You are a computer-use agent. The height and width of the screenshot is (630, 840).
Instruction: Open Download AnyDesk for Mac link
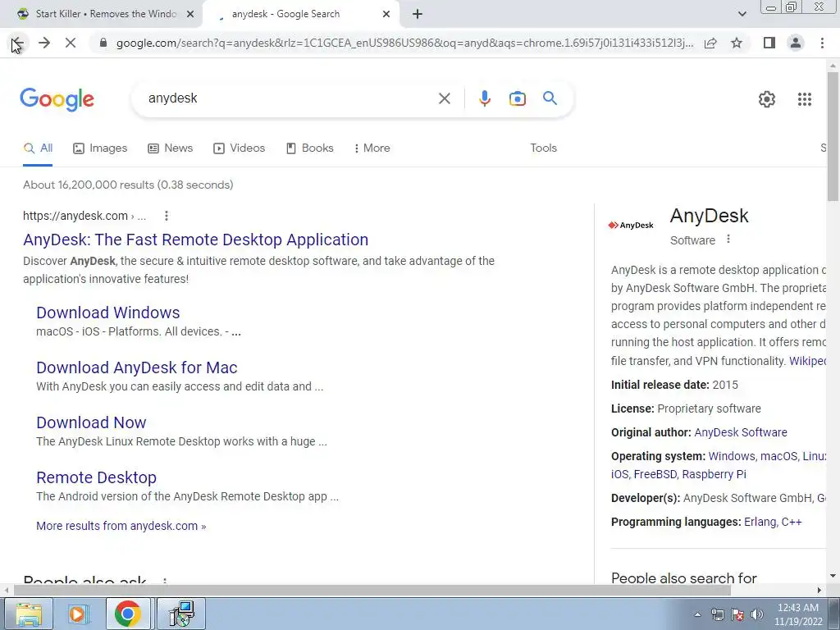137,367
